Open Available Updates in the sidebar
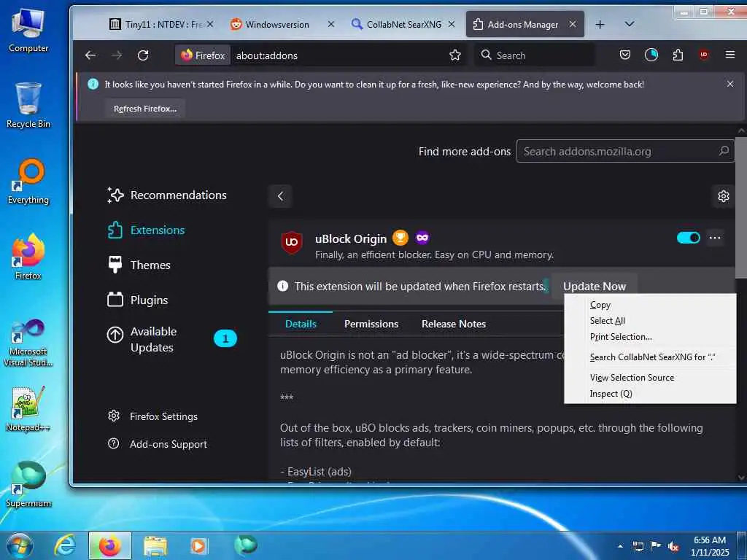This screenshot has height=560, width=747. click(x=171, y=339)
